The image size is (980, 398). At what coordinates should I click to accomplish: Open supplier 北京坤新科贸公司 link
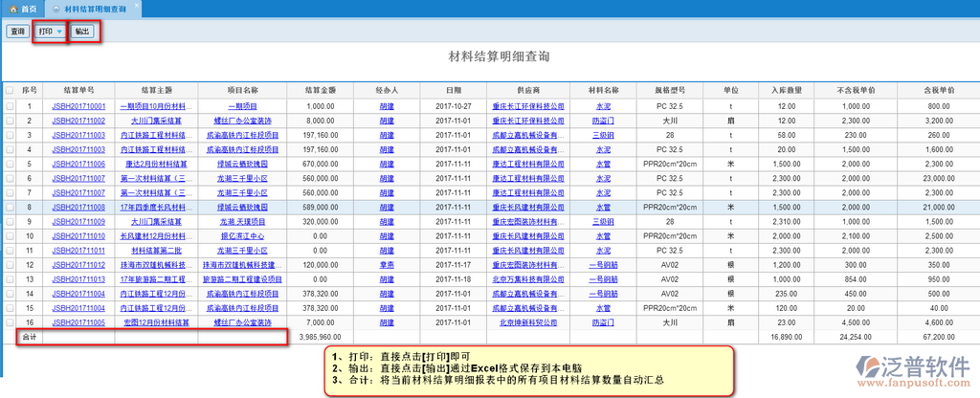[528, 323]
